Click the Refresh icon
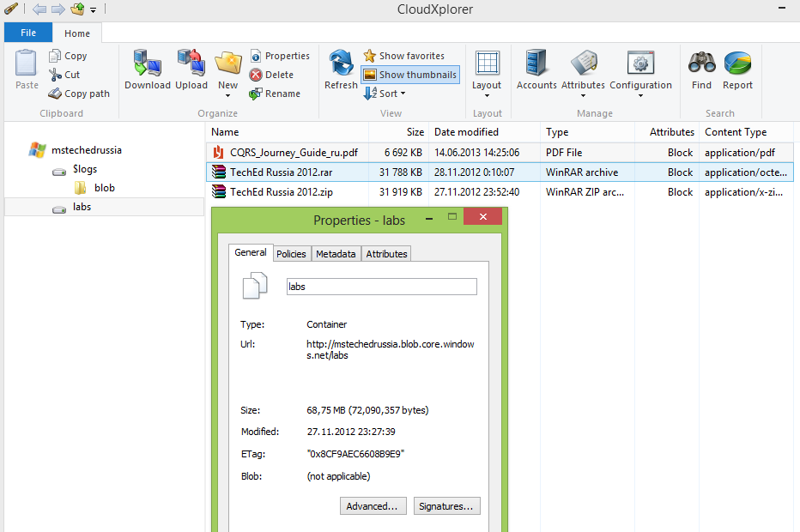 pyautogui.click(x=341, y=63)
